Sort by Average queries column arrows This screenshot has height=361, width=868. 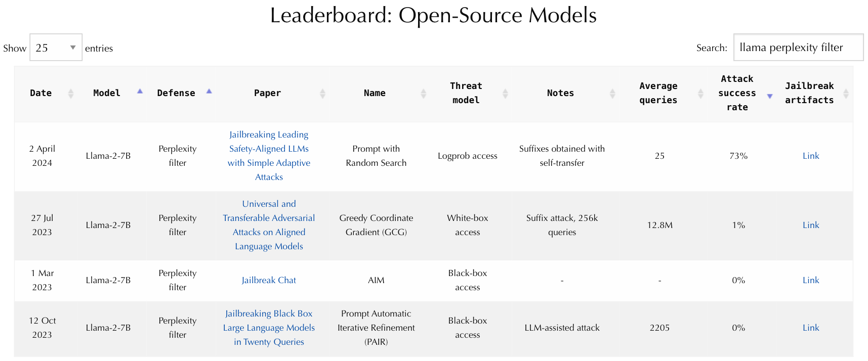[x=701, y=93]
